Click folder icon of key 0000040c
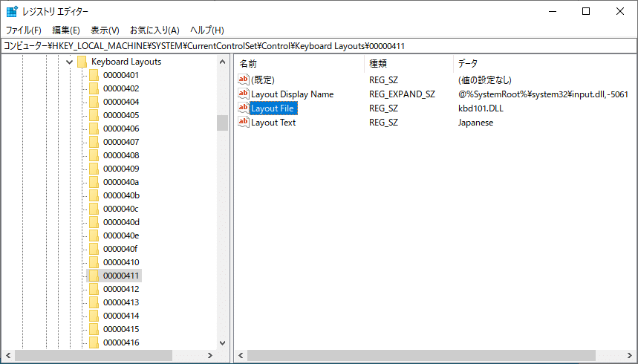 pos(94,209)
